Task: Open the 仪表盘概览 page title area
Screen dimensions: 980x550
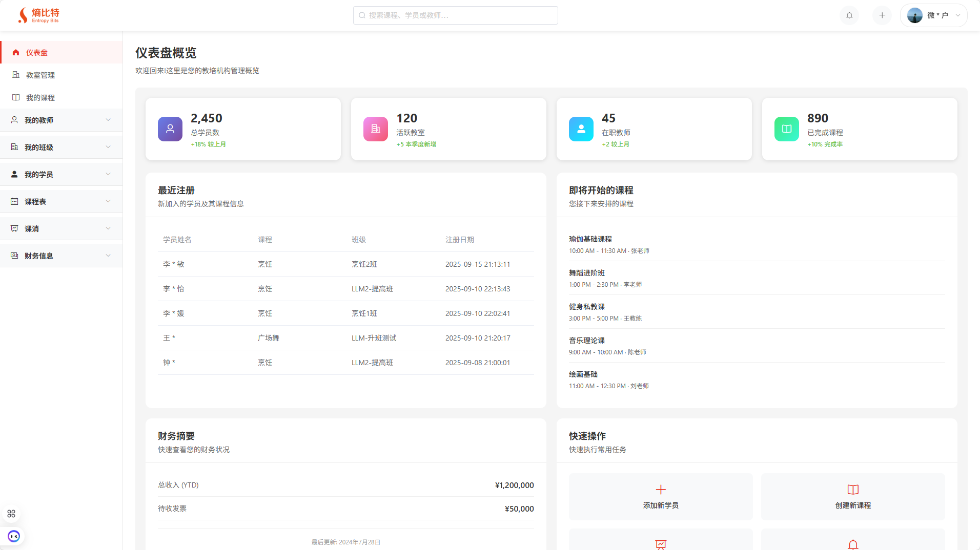Action: (166, 53)
